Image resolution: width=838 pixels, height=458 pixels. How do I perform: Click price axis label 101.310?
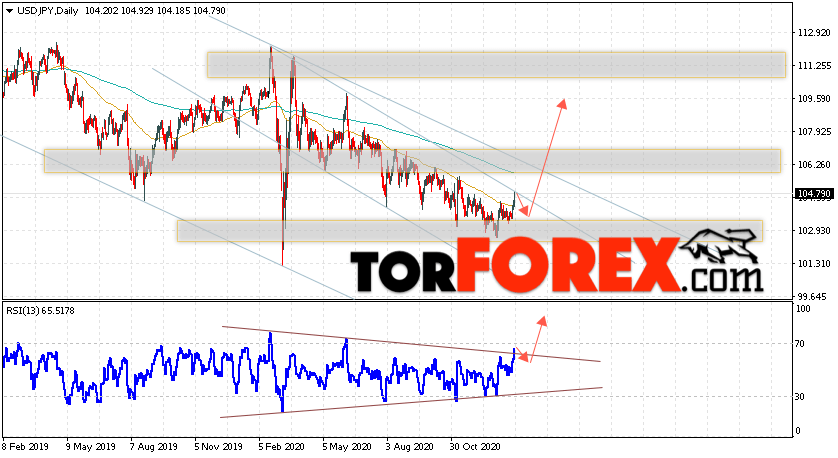click(x=814, y=263)
